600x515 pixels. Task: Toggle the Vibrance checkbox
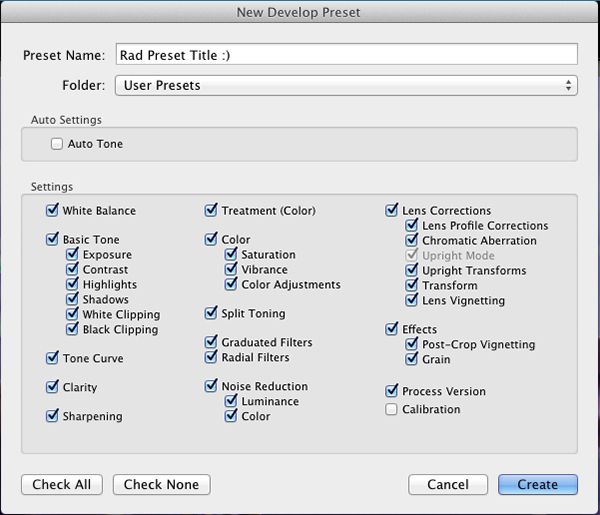[x=231, y=269]
